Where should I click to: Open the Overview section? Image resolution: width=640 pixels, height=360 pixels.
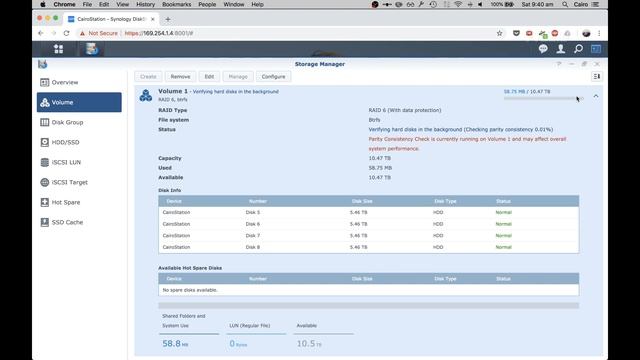(x=79, y=82)
